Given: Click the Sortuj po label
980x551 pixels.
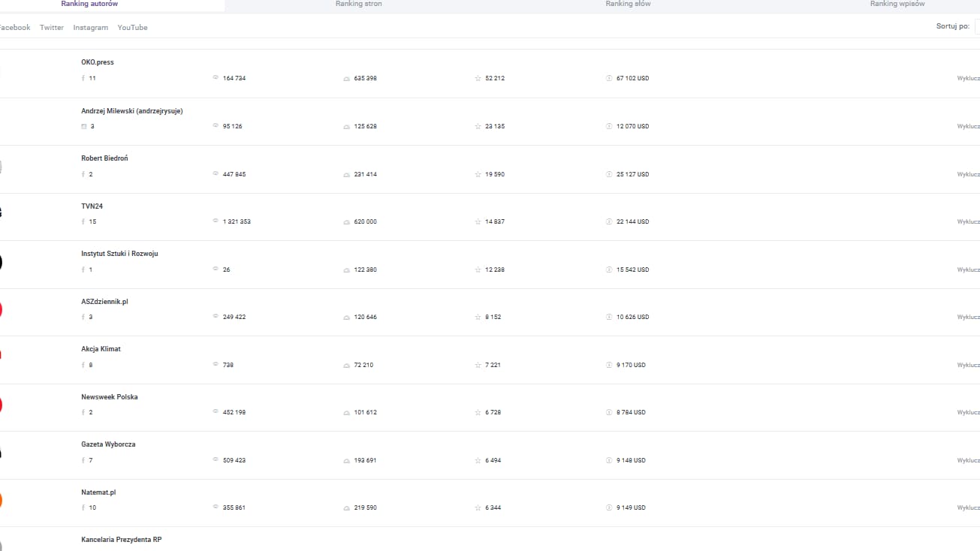Looking at the screenshot, I should point(952,26).
